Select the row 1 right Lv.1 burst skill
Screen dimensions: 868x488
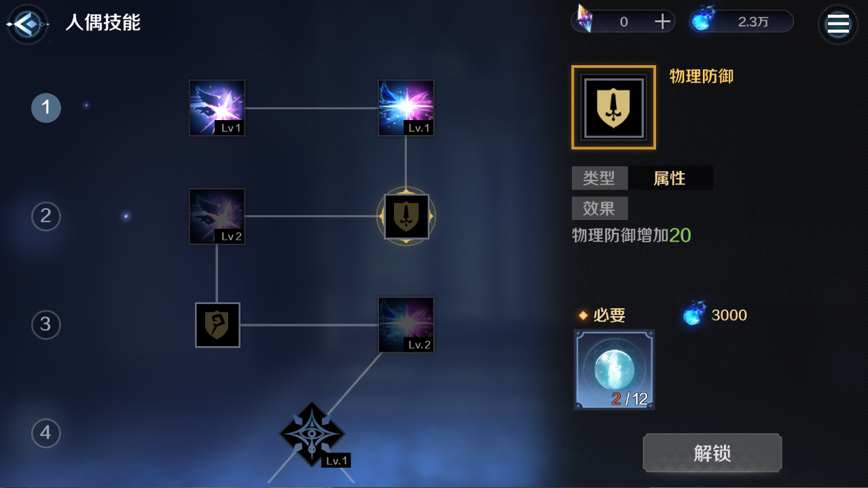point(405,108)
